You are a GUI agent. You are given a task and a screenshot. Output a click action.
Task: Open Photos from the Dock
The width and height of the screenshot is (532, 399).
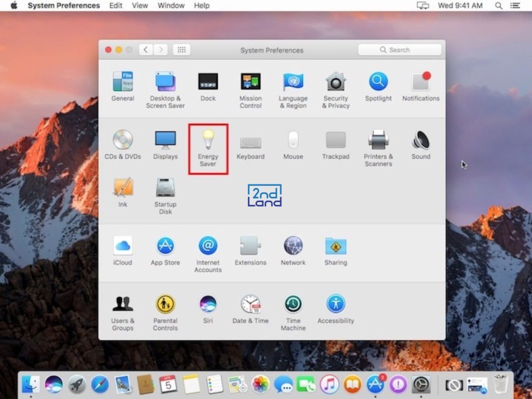(x=260, y=385)
